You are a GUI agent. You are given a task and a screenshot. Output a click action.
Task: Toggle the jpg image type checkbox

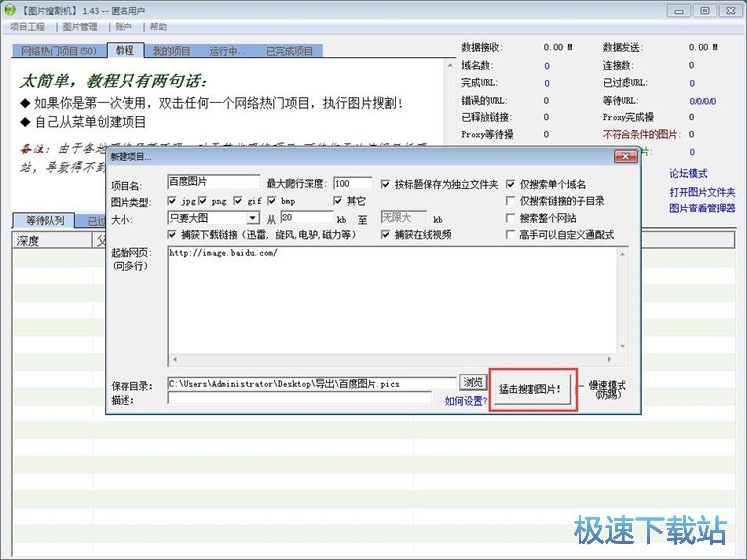[x=172, y=201]
